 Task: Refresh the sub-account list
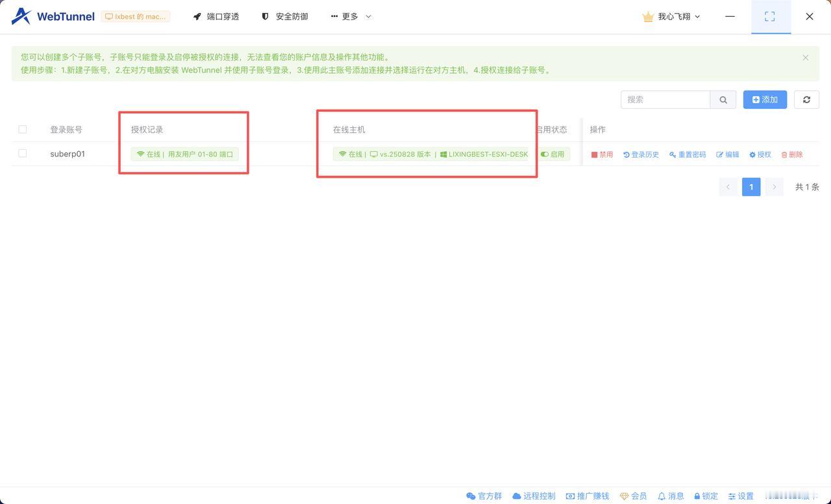[x=806, y=99]
